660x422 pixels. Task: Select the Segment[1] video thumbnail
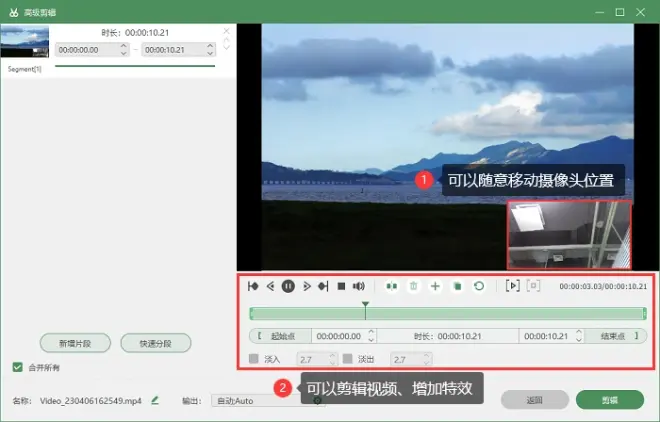click(25, 41)
